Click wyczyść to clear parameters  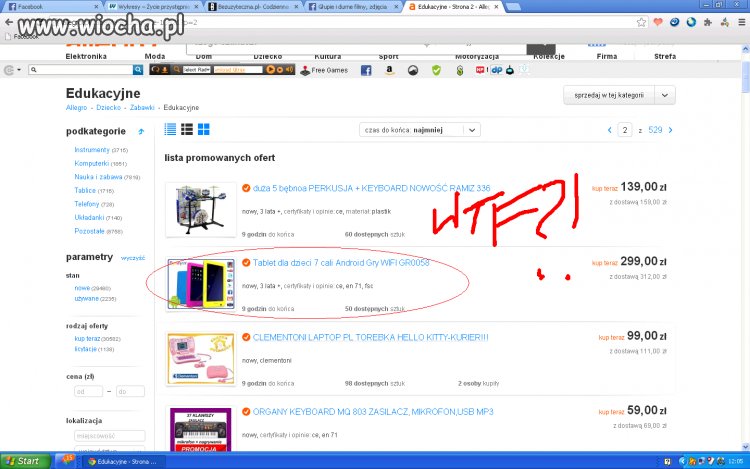coord(133,258)
